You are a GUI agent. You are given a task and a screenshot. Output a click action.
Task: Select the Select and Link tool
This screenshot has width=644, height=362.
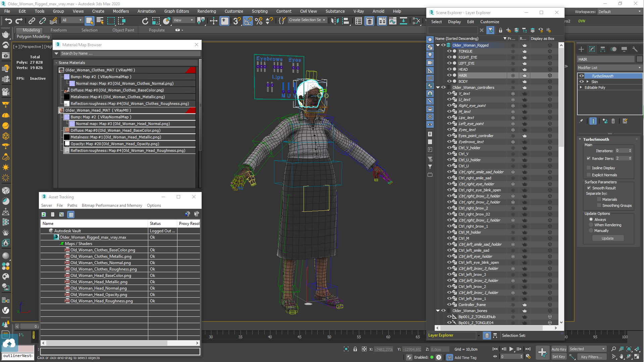[32, 21]
